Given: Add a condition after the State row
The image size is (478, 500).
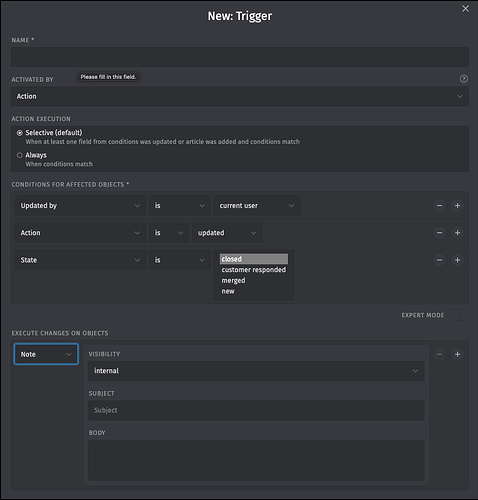Looking at the screenshot, I should pos(457,260).
